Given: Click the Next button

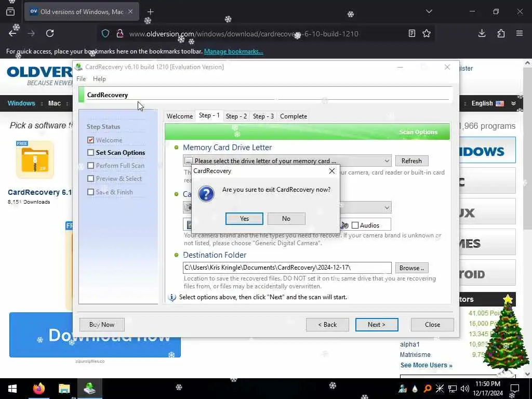Looking at the screenshot, I should [x=377, y=325].
